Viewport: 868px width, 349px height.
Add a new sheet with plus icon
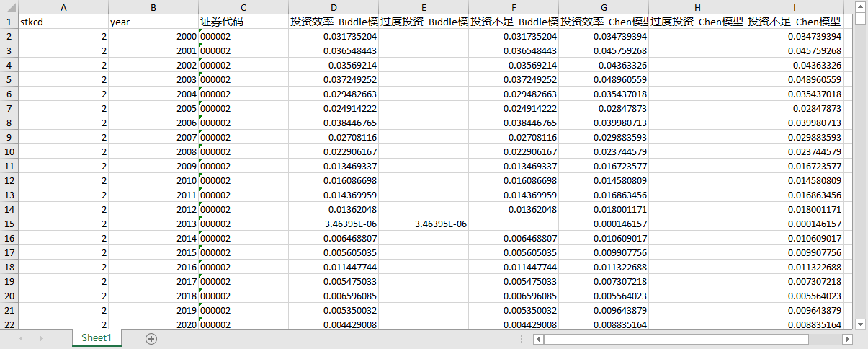coord(151,338)
